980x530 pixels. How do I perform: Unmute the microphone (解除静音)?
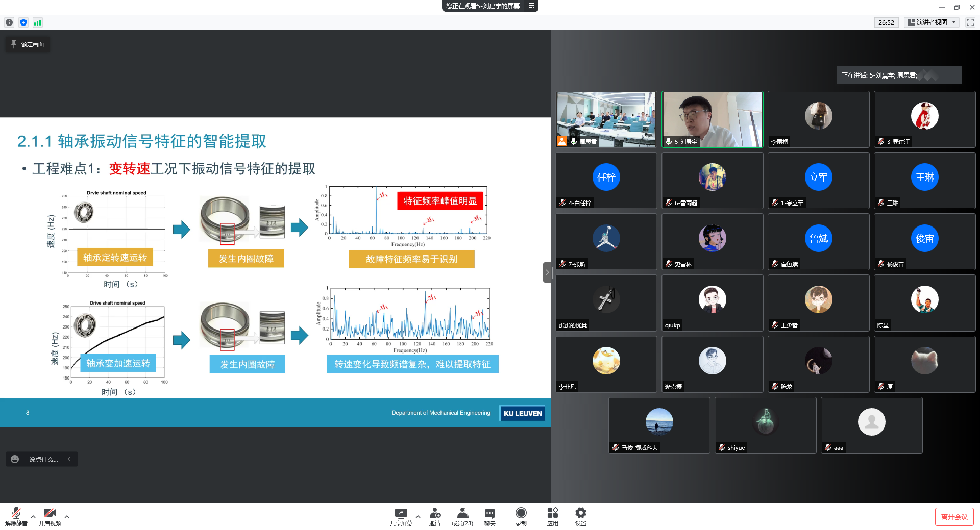16,513
